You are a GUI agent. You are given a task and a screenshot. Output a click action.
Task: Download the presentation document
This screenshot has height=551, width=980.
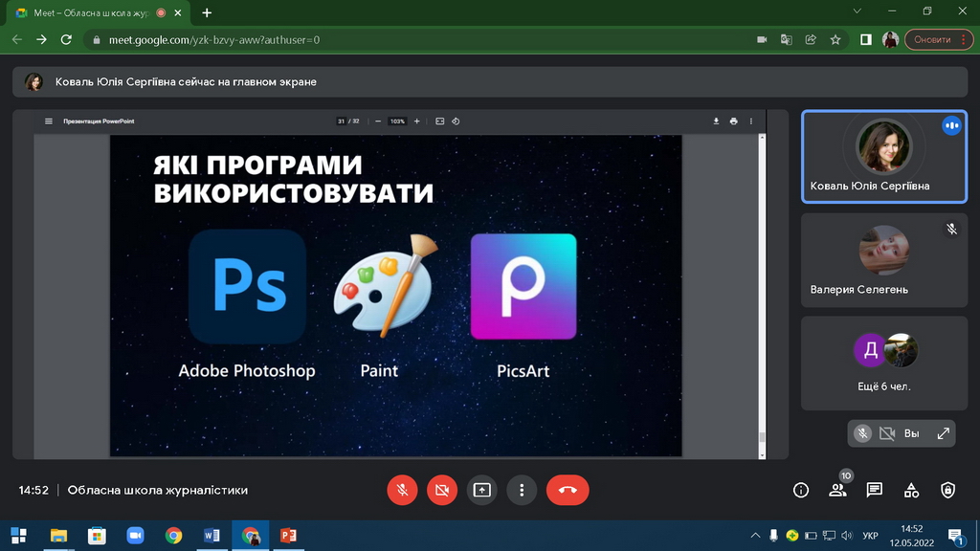pyautogui.click(x=716, y=121)
